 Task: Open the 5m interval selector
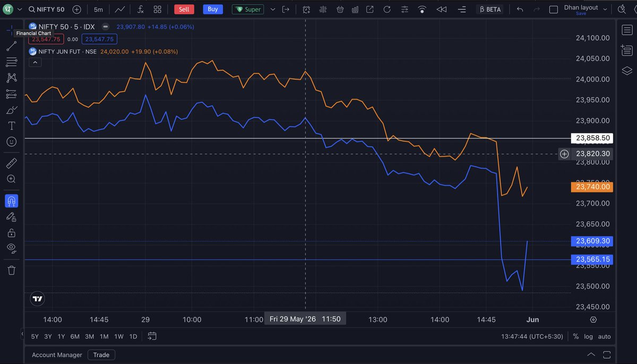pyautogui.click(x=99, y=9)
